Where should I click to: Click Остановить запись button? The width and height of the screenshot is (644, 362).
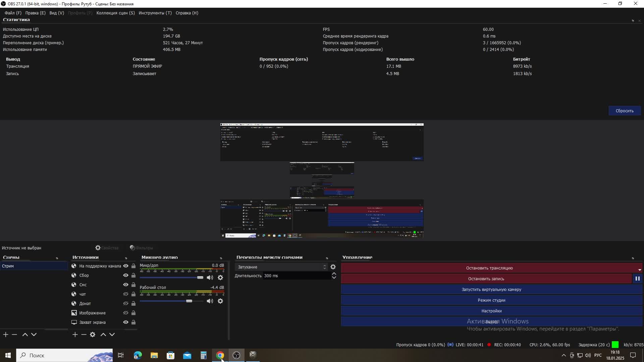(x=486, y=279)
